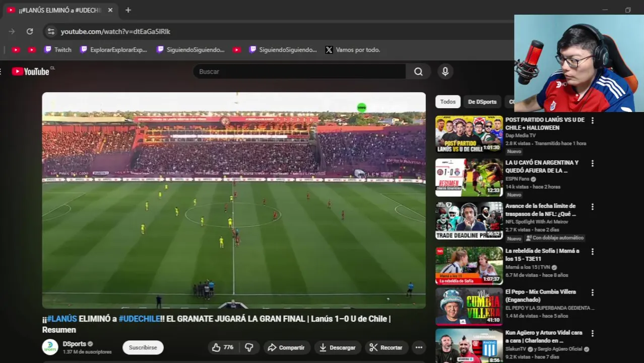
Task: Click the magnifier search button
Action: pyautogui.click(x=418, y=72)
